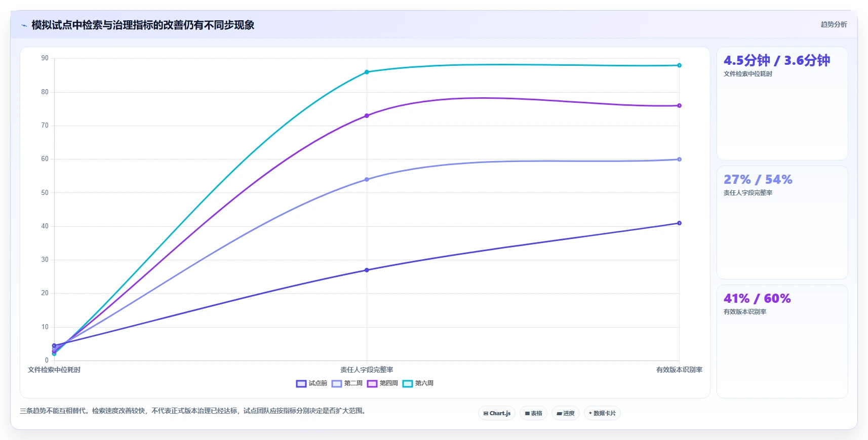
Task: Open the 27% / 54% metric card
Action: click(782, 222)
